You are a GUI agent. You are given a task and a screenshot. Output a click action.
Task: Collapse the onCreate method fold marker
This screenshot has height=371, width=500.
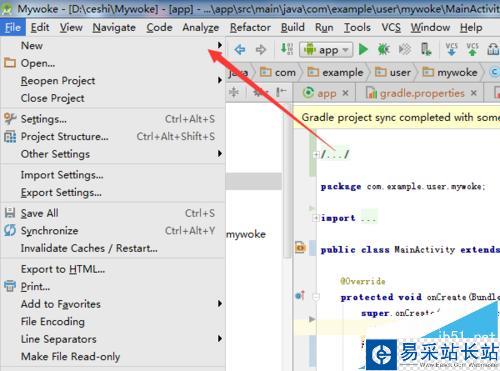pos(316,297)
